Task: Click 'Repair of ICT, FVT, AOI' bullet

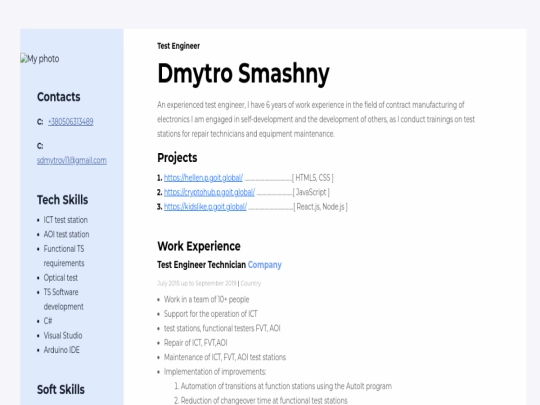Action: click(195, 343)
